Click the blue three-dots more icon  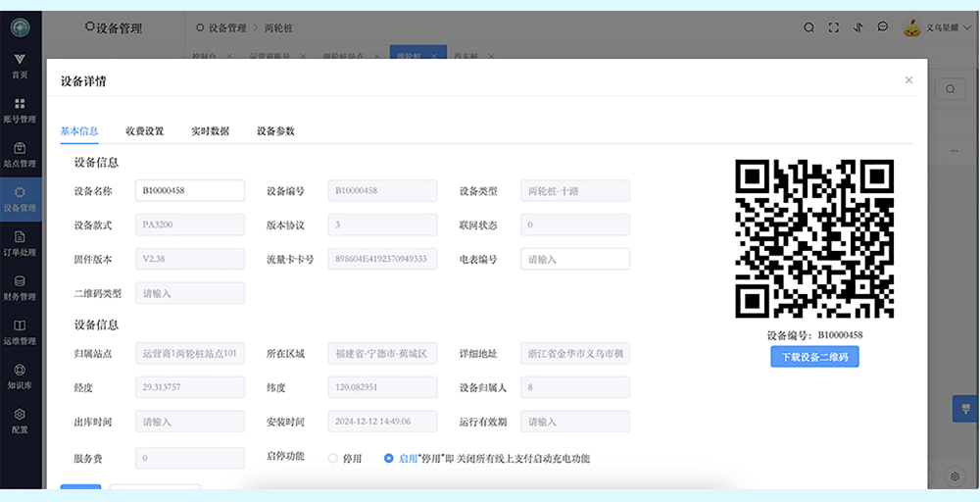[955, 151]
